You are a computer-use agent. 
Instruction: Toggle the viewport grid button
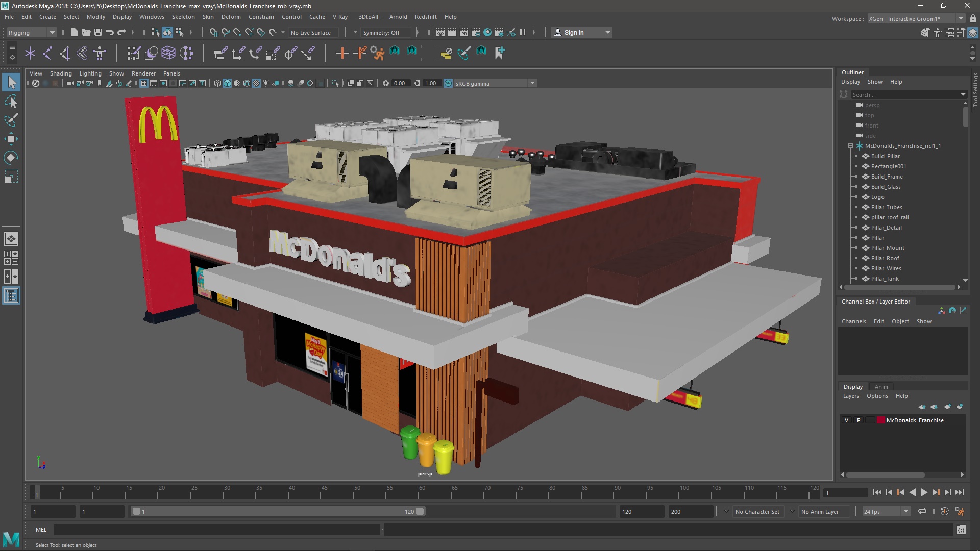click(x=144, y=83)
